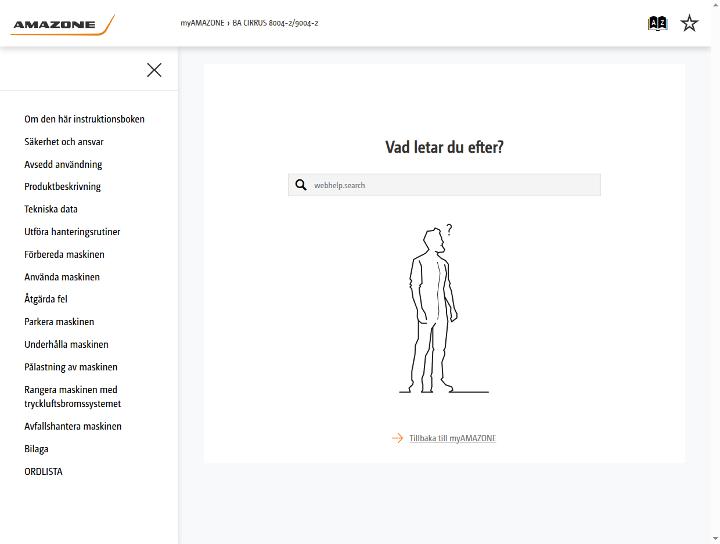The width and height of the screenshot is (720, 544).
Task: Select BA CIRRUS 8004-2/9004-2 breadcrumb
Action: (x=275, y=23)
